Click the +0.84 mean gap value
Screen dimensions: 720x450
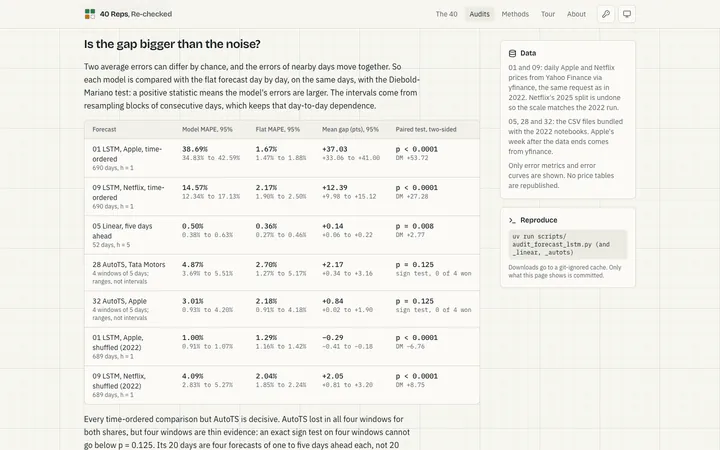pos(332,301)
